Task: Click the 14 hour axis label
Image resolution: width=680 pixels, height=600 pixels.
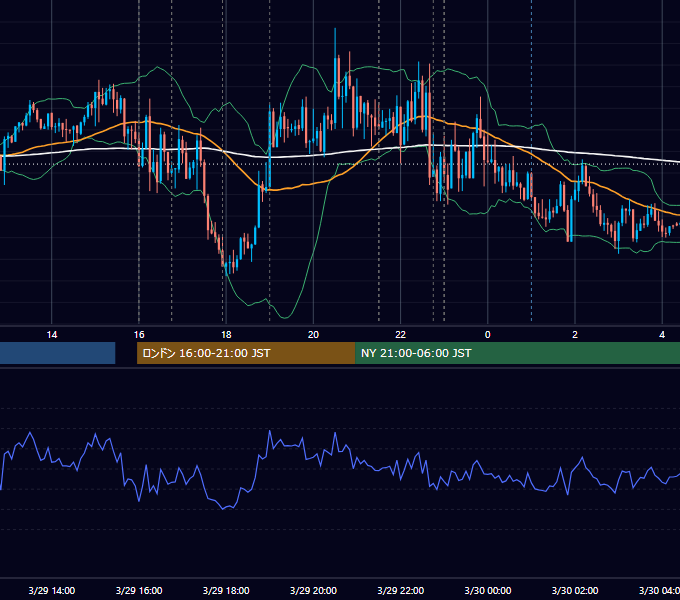Action: pyautogui.click(x=52, y=335)
